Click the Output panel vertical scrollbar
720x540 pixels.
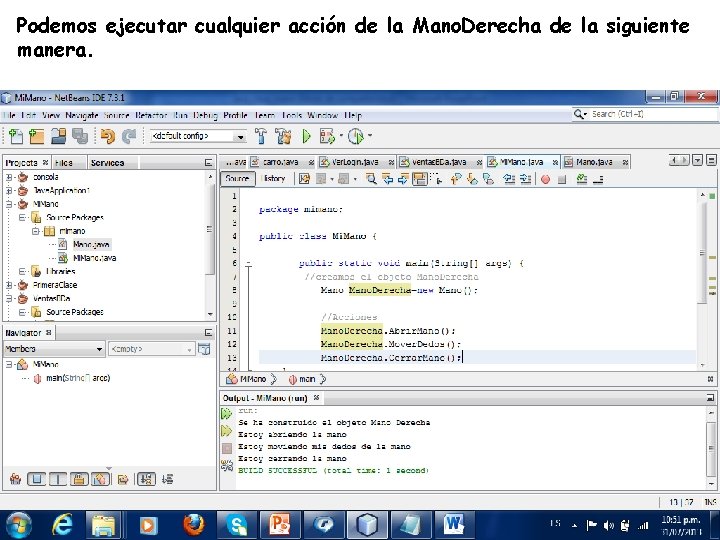(x=711, y=448)
